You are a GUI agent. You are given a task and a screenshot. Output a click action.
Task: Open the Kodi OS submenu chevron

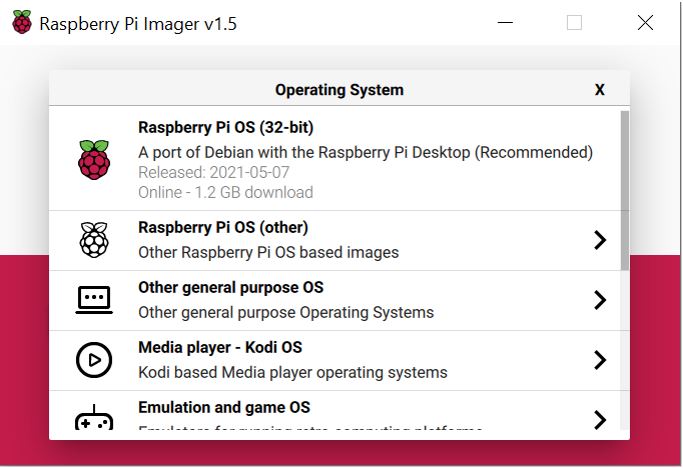[x=599, y=360]
